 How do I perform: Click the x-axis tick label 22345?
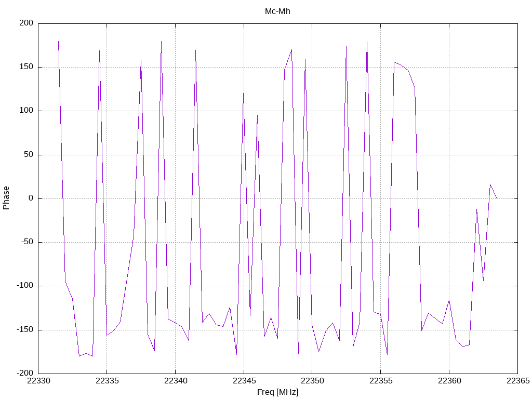coord(244,381)
